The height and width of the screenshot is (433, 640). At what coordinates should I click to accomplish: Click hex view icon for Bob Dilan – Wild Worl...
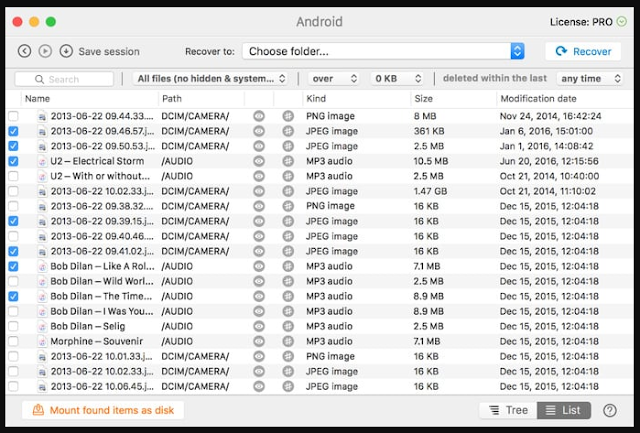coord(288,281)
